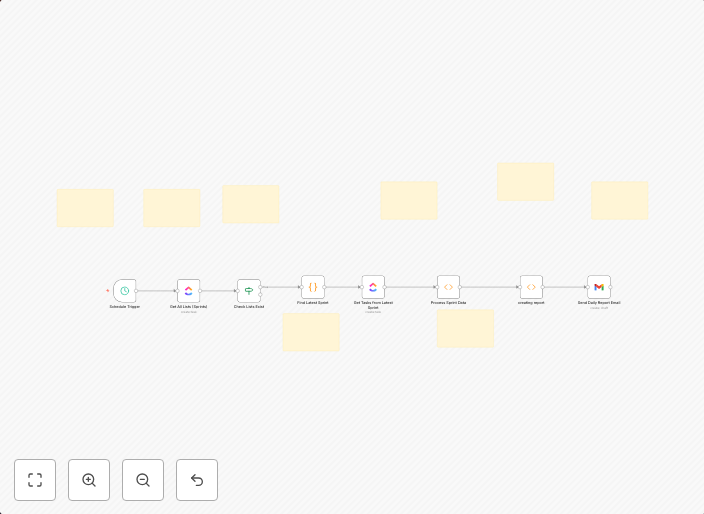Zoom out of the workflow canvas
Viewport: 704px width, 514px height.
[143, 480]
